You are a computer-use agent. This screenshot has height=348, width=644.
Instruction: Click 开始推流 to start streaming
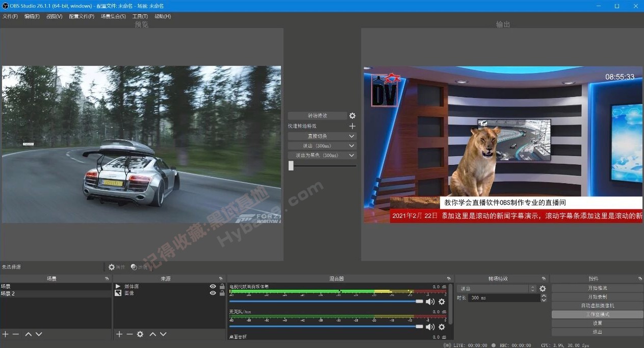point(596,287)
